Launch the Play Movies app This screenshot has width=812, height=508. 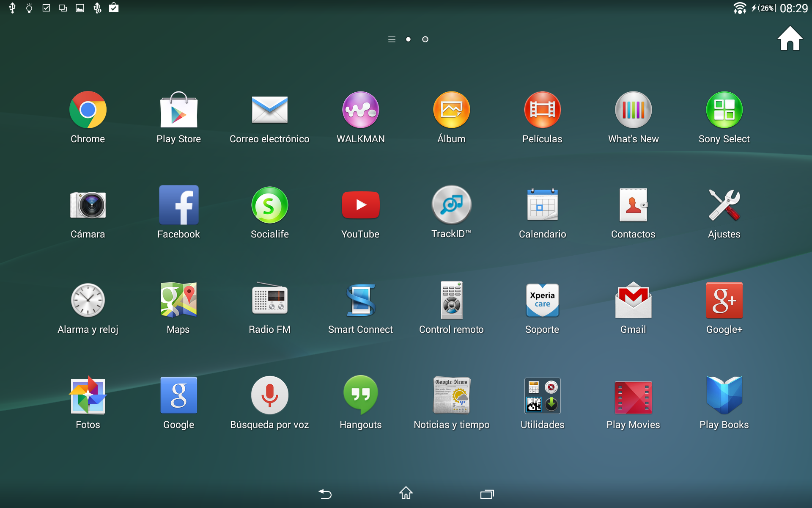pos(633,398)
